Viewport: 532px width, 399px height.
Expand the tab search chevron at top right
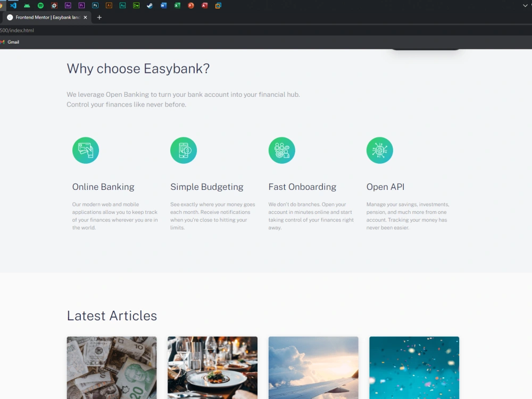(525, 5)
